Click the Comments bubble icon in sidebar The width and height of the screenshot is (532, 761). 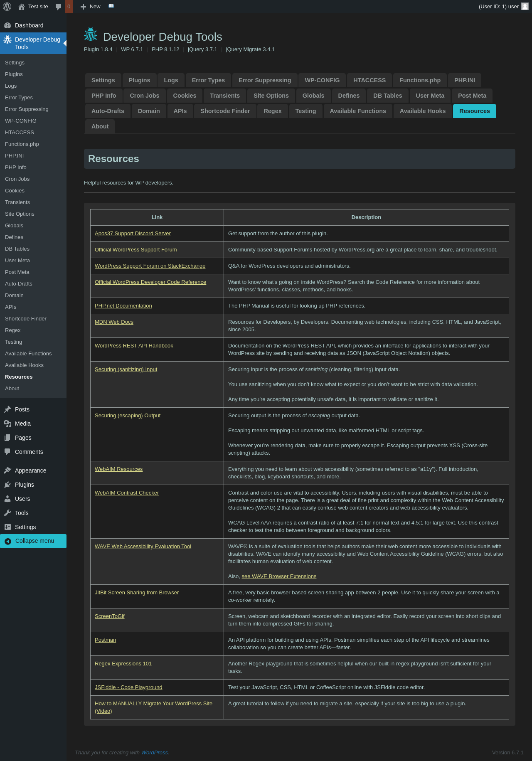click(x=7, y=452)
